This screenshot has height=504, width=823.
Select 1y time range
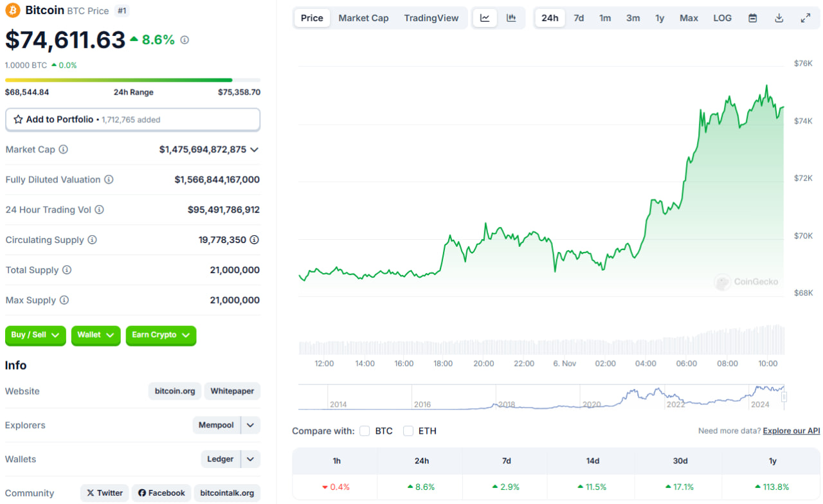pyautogui.click(x=660, y=18)
